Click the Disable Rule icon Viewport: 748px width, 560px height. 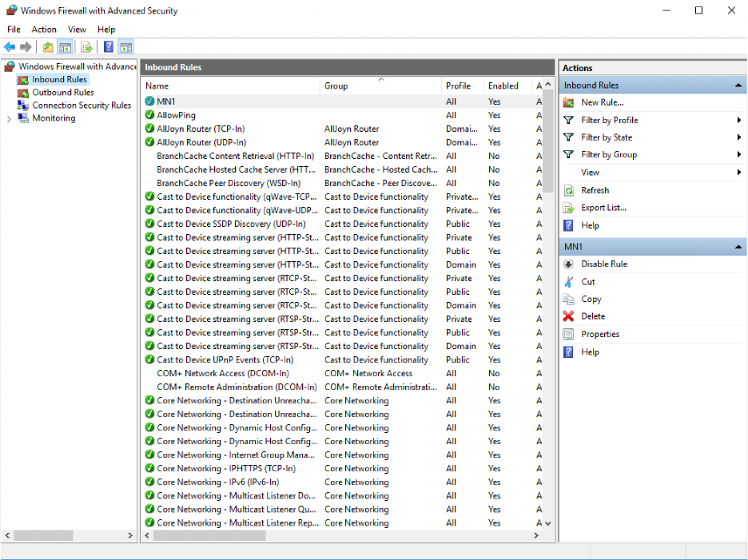click(569, 264)
